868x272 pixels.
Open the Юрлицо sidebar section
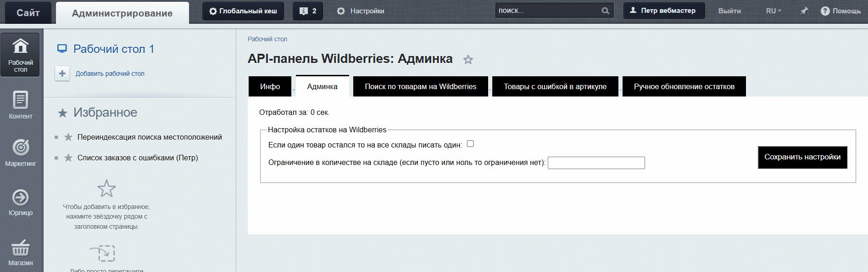coord(20,202)
